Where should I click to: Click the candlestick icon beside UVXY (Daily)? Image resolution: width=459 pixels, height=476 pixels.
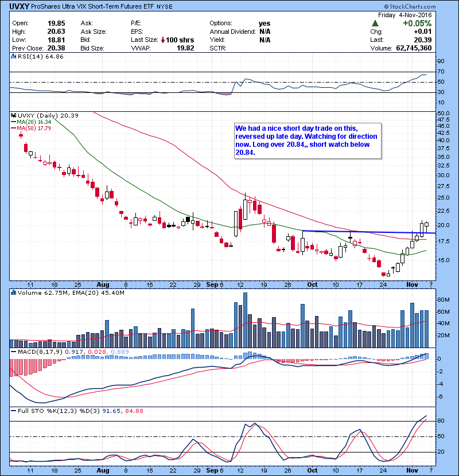(13, 115)
